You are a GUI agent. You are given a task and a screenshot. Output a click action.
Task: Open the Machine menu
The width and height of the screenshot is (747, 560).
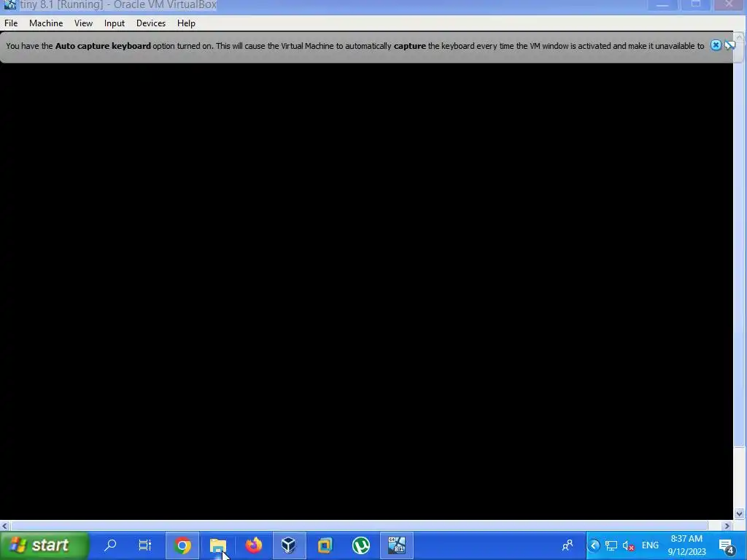[x=46, y=23]
